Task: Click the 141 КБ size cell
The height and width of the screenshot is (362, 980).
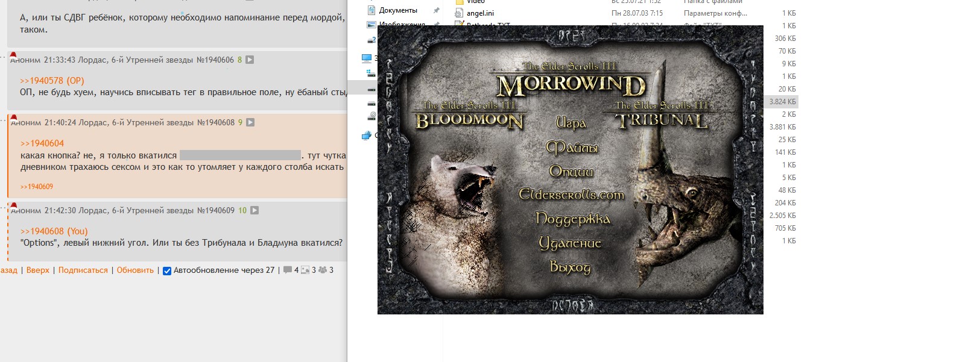Action: coord(785,152)
